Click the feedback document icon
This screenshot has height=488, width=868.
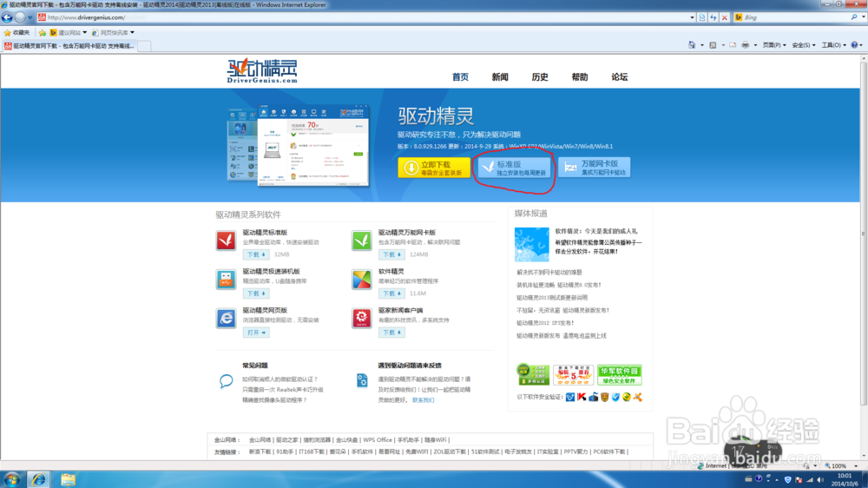362,380
